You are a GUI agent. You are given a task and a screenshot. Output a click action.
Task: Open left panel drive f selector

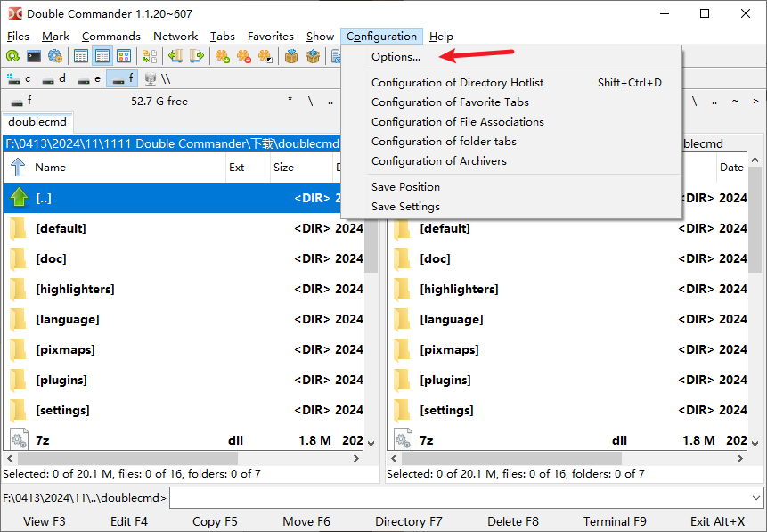(x=21, y=102)
